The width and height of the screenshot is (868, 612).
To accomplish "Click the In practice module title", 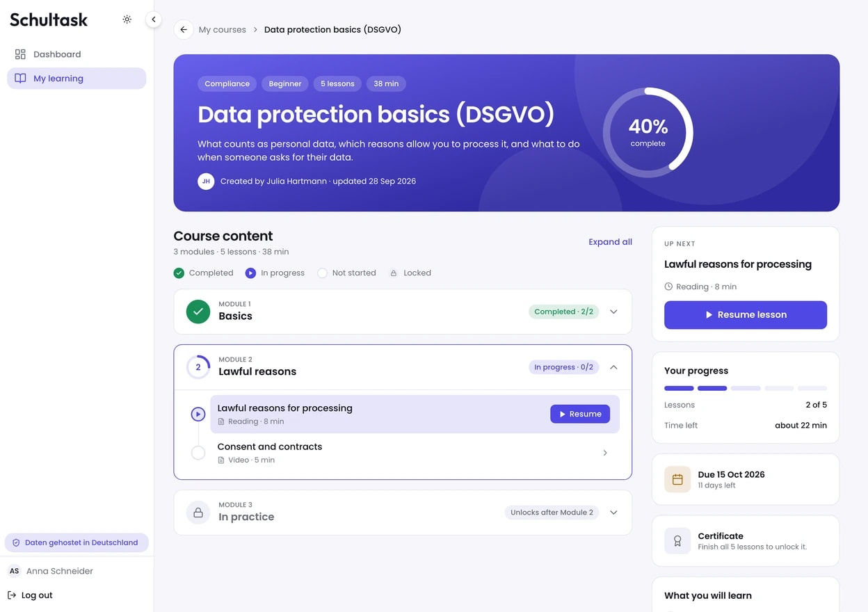I will coord(246,517).
